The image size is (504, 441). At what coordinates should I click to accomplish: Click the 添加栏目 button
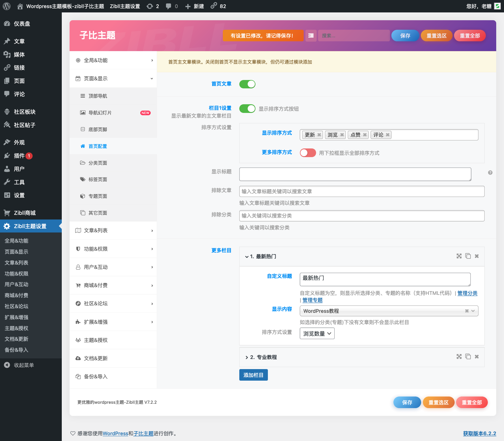pyautogui.click(x=253, y=375)
